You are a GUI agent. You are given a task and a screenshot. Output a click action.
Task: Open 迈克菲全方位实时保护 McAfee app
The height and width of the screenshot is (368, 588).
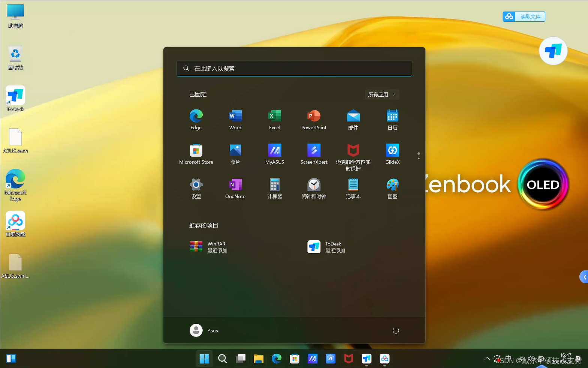point(353,157)
